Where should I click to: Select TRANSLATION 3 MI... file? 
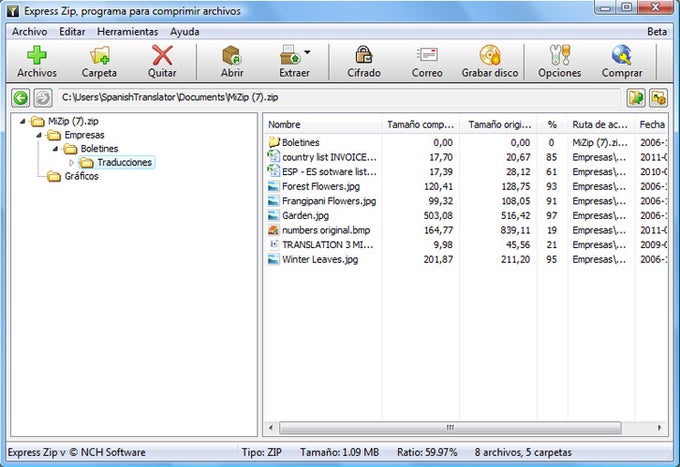(x=466, y=245)
